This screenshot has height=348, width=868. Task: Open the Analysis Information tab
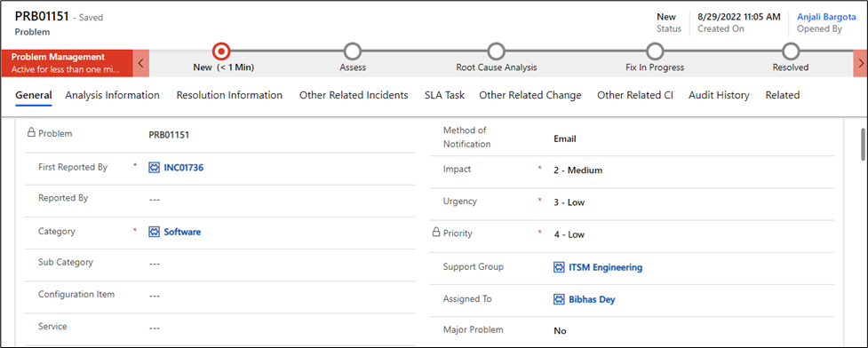click(x=112, y=95)
